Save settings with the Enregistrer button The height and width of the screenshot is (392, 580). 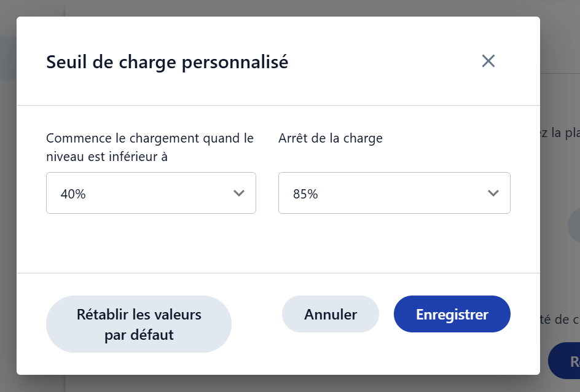(x=452, y=314)
